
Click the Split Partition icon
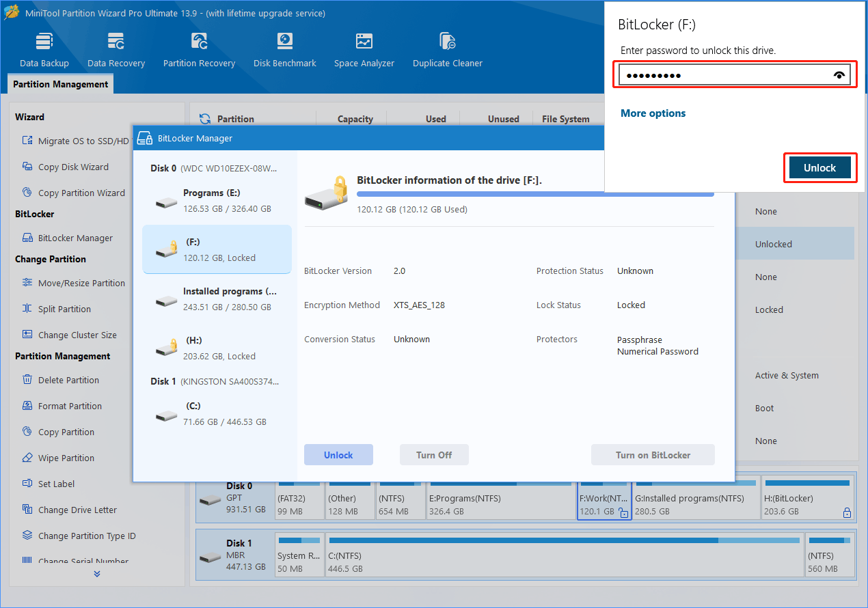pos(27,309)
